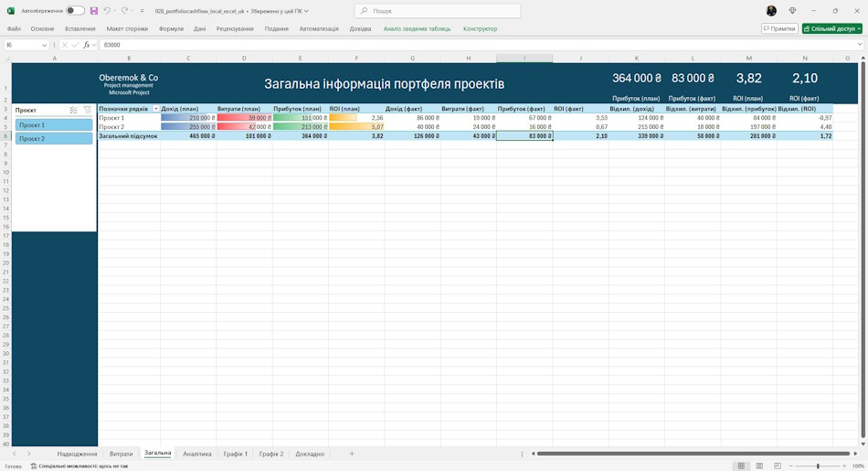868x471 pixels.
Task: Click the Спільний доступ share button
Action: point(832,28)
